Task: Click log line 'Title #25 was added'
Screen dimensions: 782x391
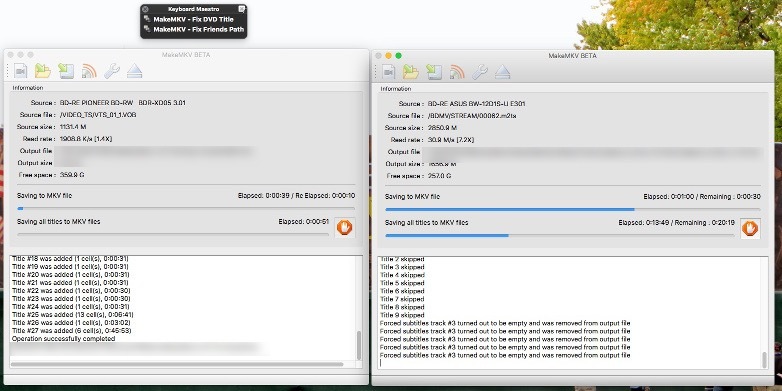Action: pos(72,315)
